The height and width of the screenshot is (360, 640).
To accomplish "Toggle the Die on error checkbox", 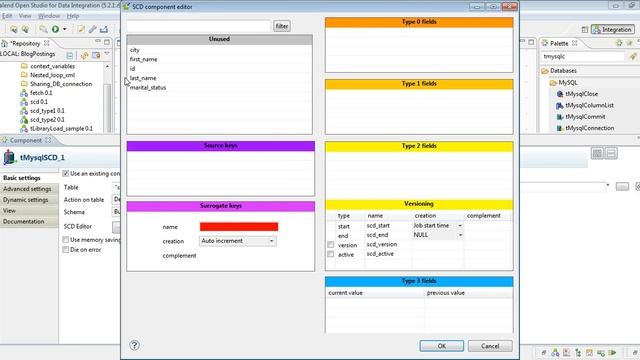I will coord(65,249).
